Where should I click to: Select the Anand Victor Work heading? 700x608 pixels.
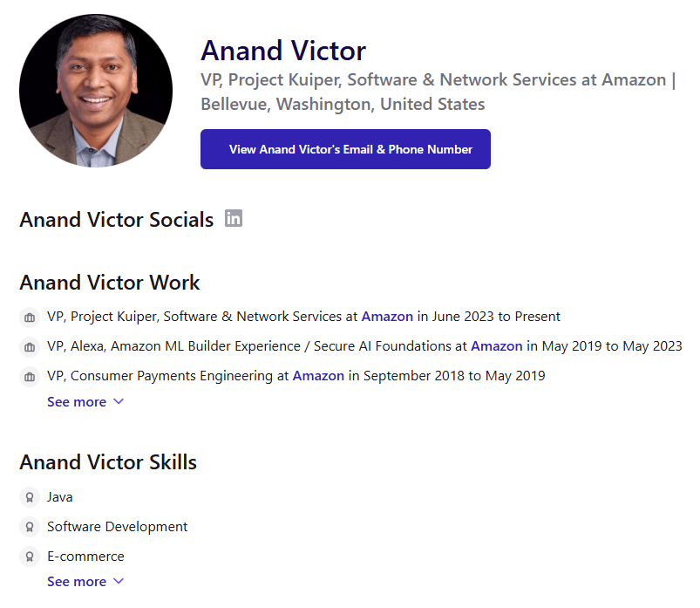pos(110,283)
